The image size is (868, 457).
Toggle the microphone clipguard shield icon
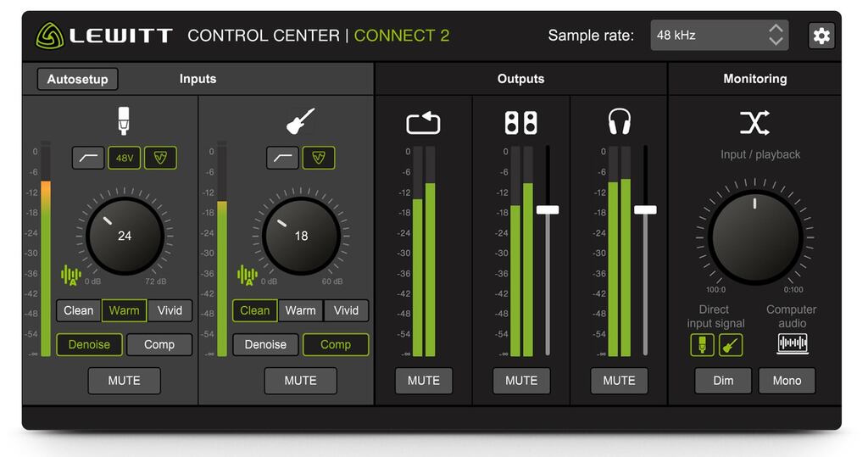160,158
